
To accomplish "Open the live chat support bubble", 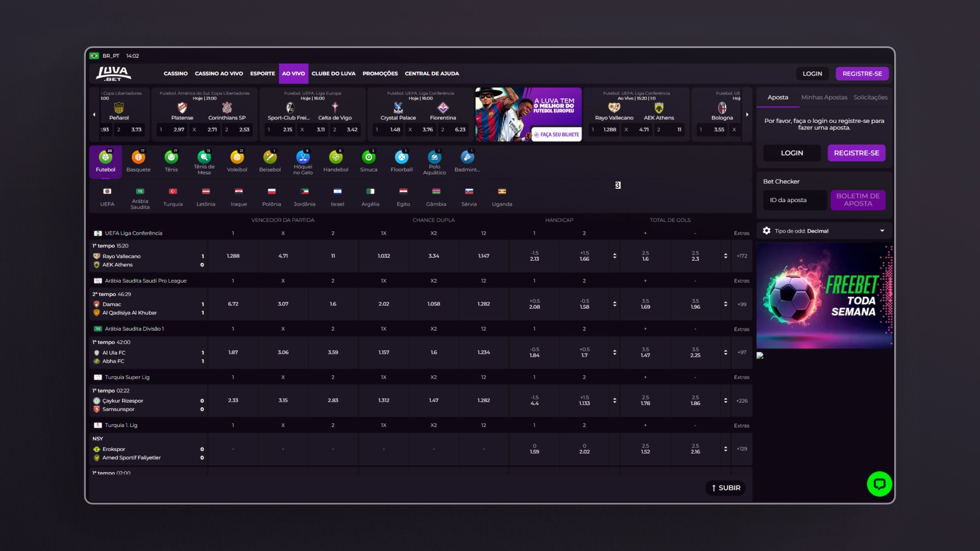I will [x=879, y=484].
